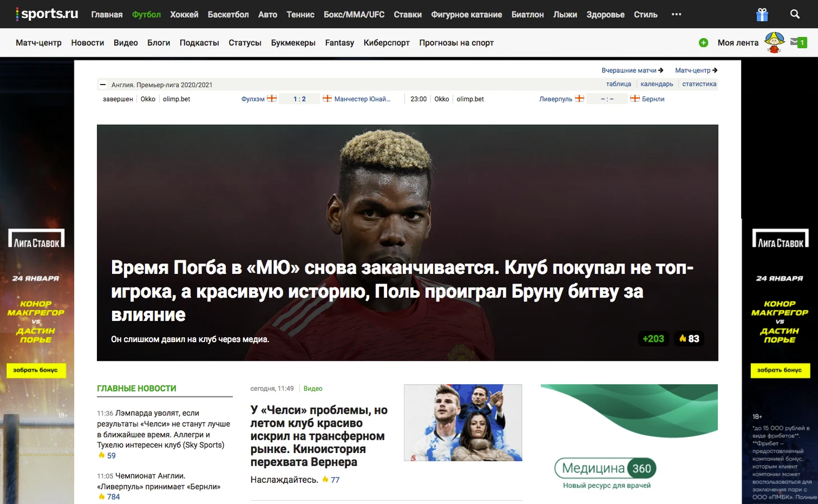This screenshot has width=818, height=504.
Task: Open the Чемпионат Англии Ливерпуль news item
Action: coord(159,481)
